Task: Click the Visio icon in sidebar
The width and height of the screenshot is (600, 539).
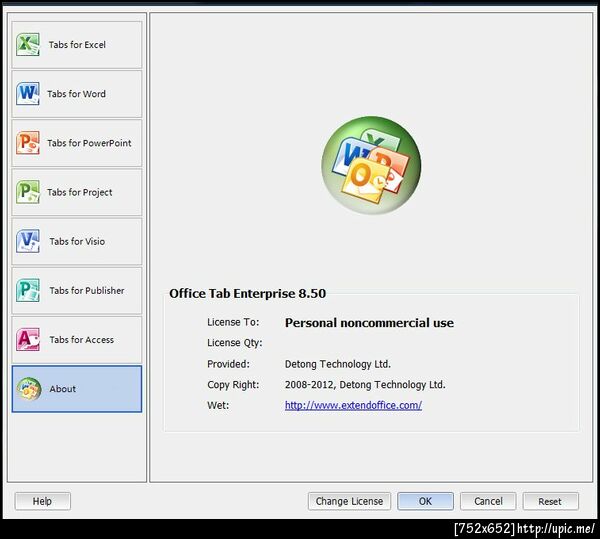Action: pyautogui.click(x=28, y=241)
